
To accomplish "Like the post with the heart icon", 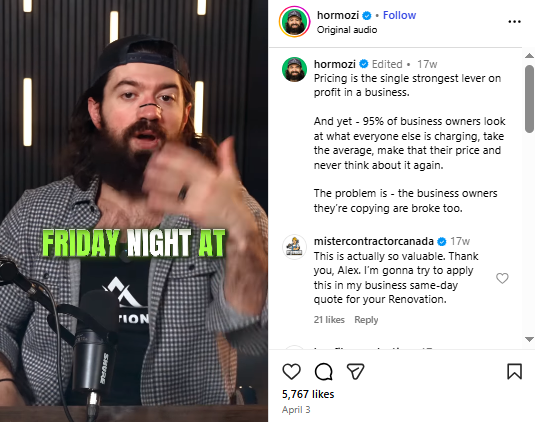I will [x=291, y=371].
